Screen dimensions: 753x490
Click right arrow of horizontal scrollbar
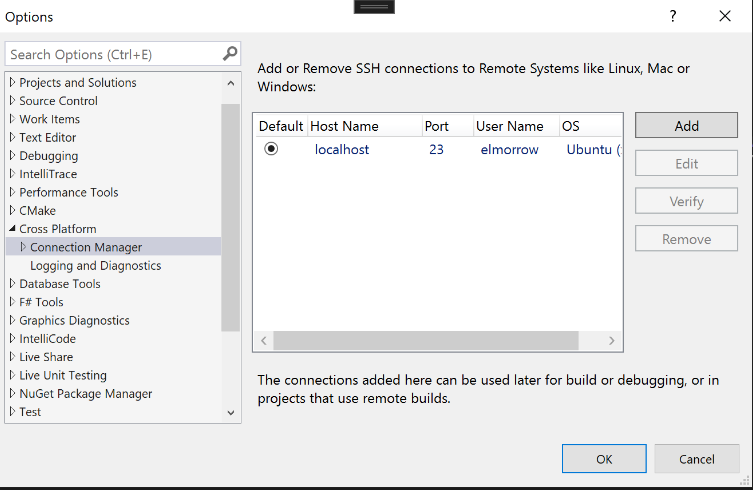(x=612, y=341)
